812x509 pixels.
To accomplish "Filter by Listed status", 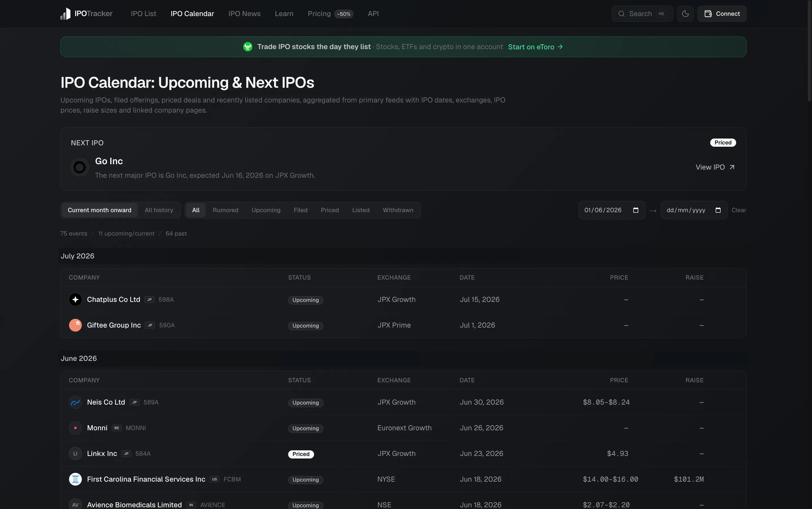I will click(361, 210).
